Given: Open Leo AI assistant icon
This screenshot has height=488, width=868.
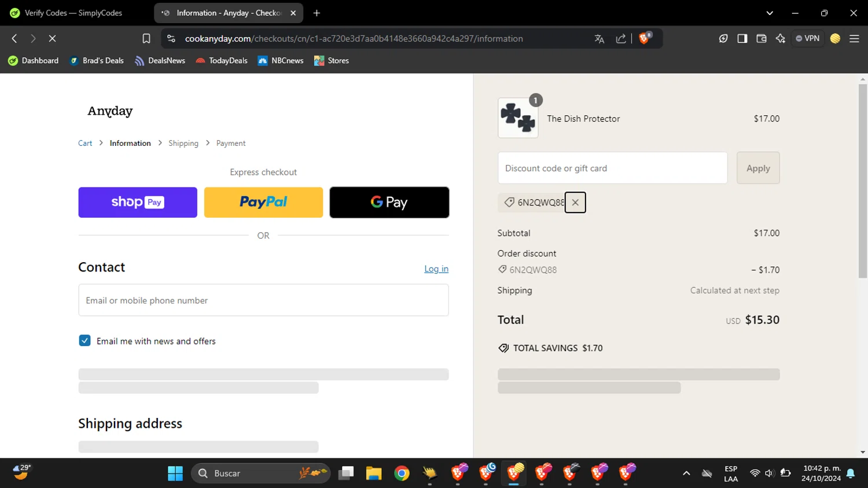Looking at the screenshot, I should coord(781,38).
